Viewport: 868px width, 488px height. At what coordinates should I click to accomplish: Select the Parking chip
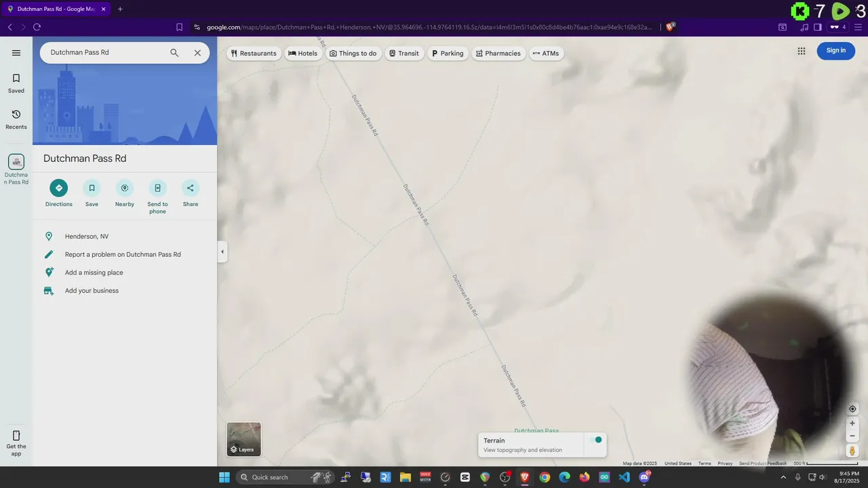coord(448,54)
